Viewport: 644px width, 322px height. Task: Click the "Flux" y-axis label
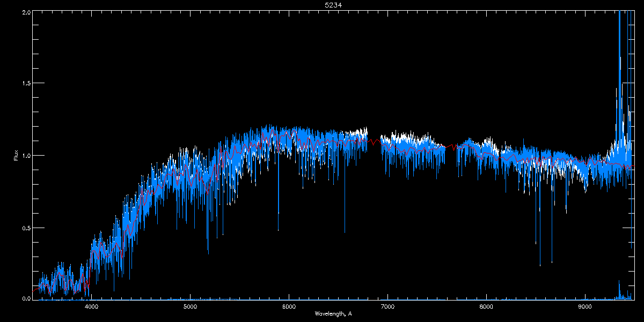pyautogui.click(x=16, y=156)
